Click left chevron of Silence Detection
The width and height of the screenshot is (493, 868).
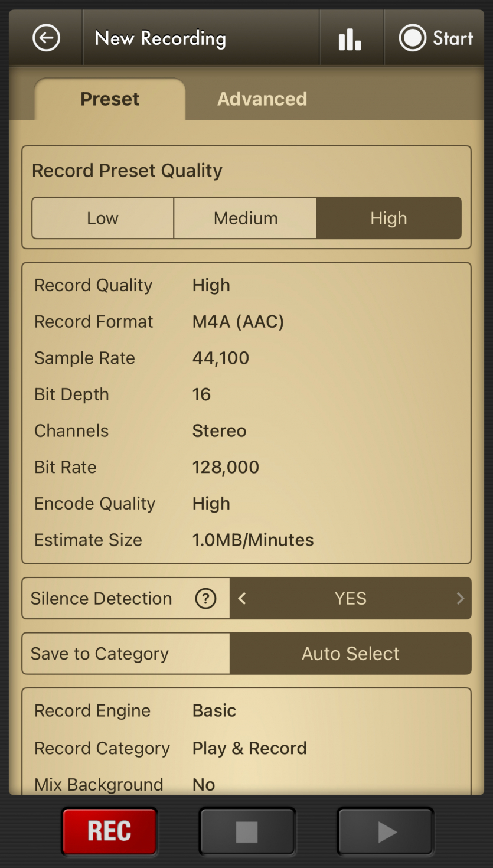coord(242,599)
